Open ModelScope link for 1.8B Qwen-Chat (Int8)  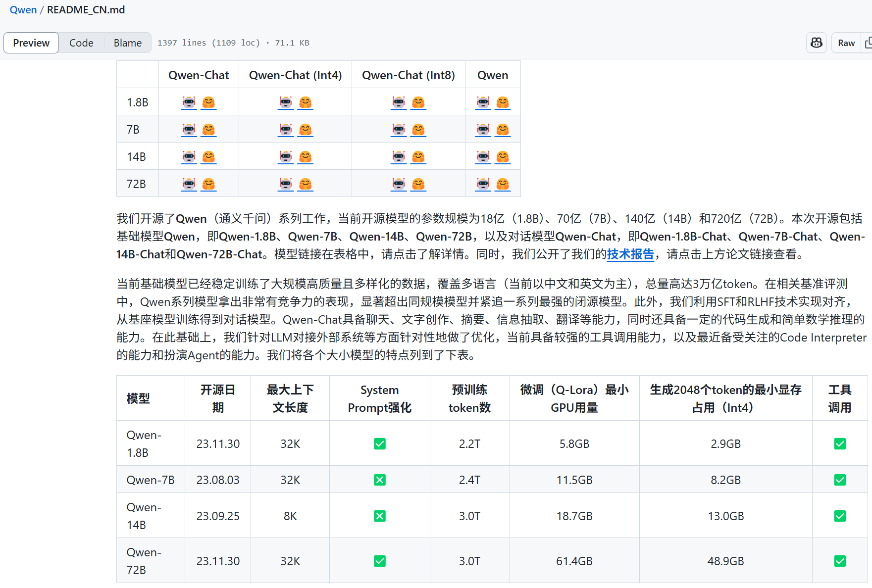click(399, 102)
